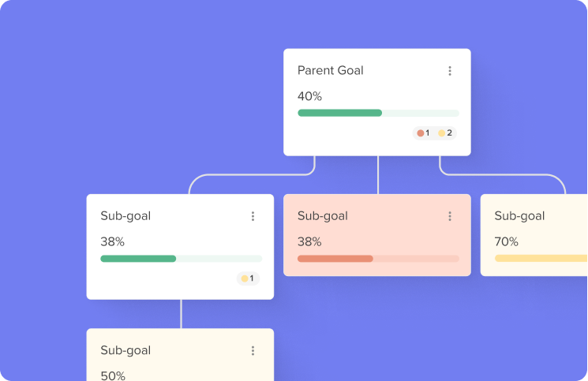This screenshot has width=588, height=381.
Task: Click the Parent Goal title
Action: pos(331,70)
